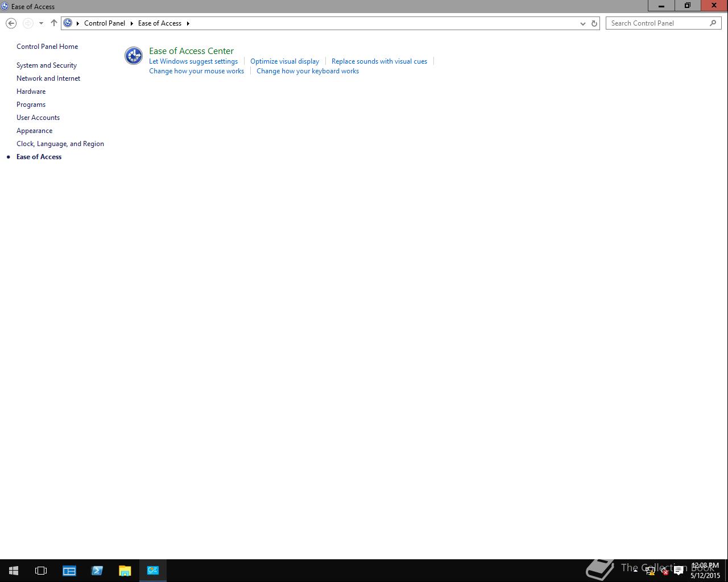Expand the root chevron before Control Panel
Viewport: 728px width, 582px height.
point(78,23)
